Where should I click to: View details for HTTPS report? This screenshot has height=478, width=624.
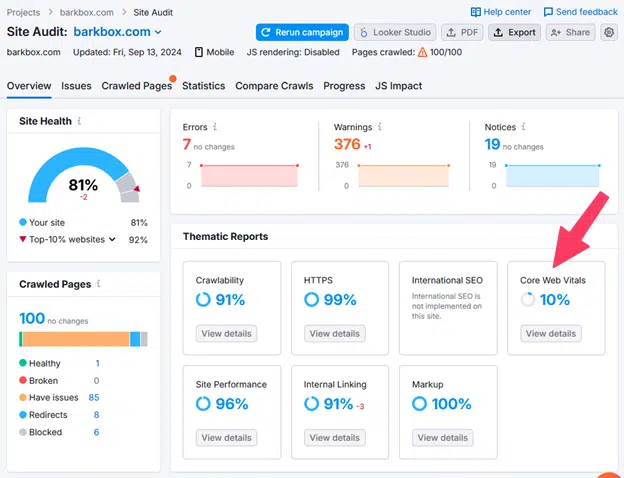(335, 334)
